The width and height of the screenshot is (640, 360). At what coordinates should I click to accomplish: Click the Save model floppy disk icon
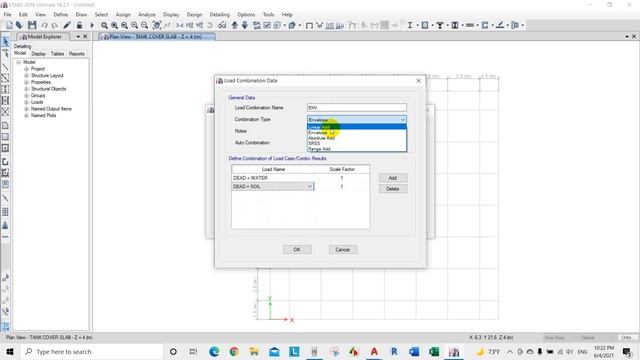[x=32, y=25]
